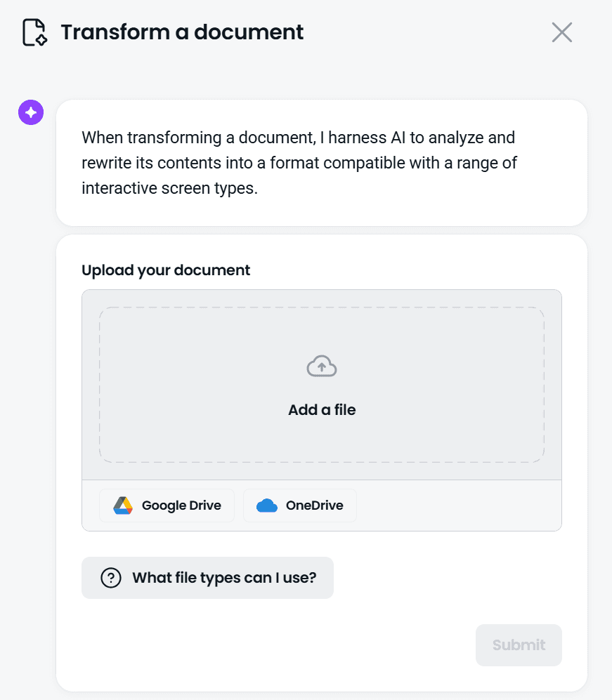
Task: Open 'What file types can I use?' help
Action: pos(207,578)
